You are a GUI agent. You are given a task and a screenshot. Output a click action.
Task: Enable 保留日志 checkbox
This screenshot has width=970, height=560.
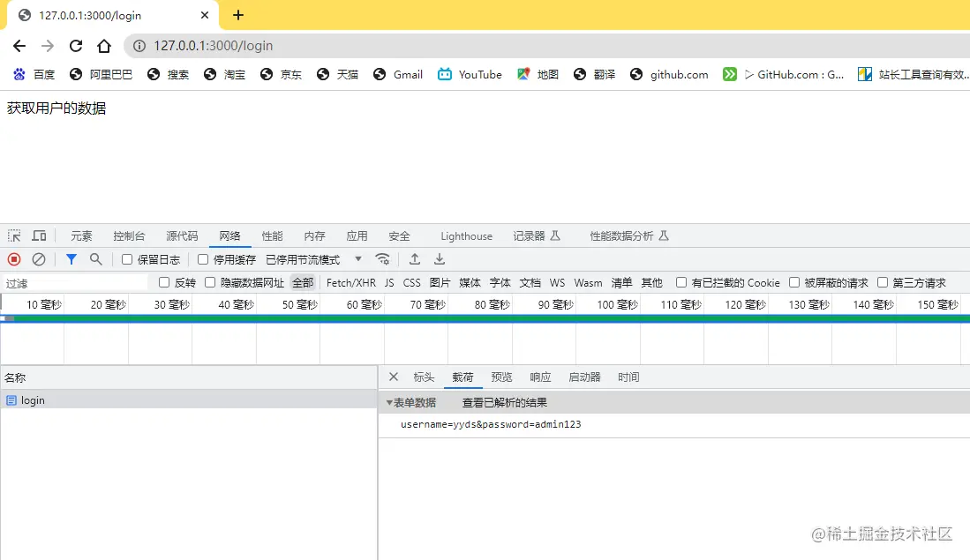click(x=127, y=259)
